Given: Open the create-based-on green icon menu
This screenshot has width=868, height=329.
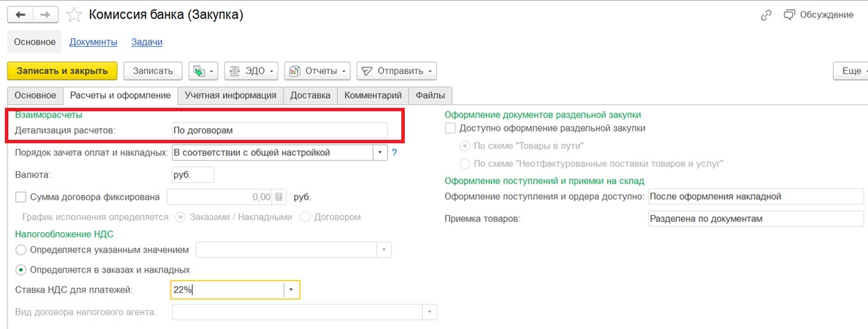Looking at the screenshot, I should coord(204,71).
